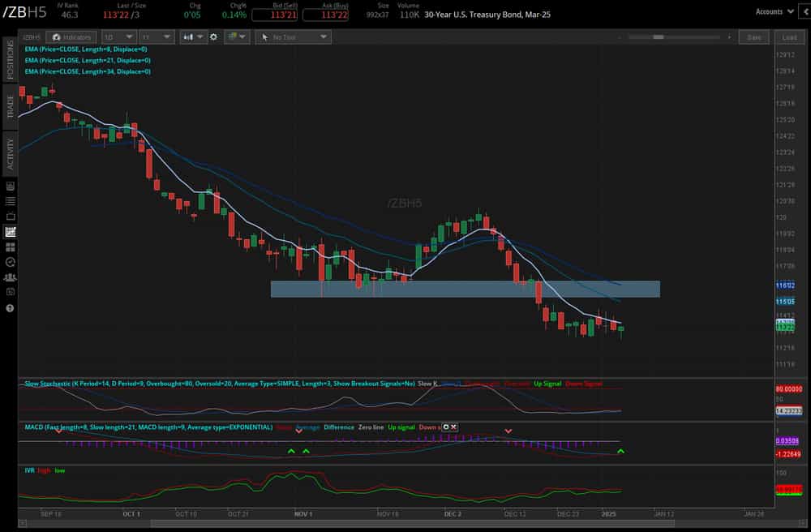Open the 1D timeframe dropdown
This screenshot has height=532, width=811.
pyautogui.click(x=119, y=36)
